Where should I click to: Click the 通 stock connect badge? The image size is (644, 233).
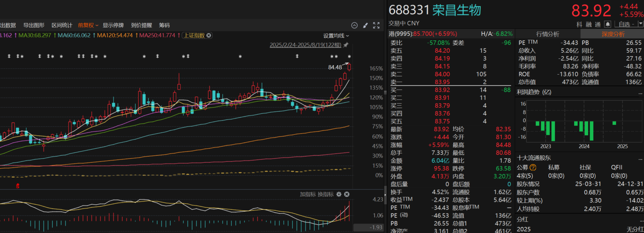click(598, 24)
